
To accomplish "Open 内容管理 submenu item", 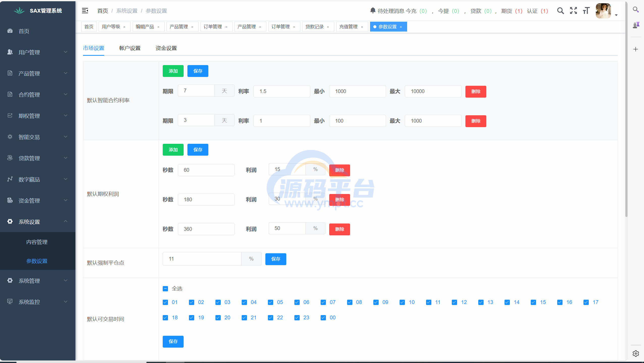I will [37, 242].
